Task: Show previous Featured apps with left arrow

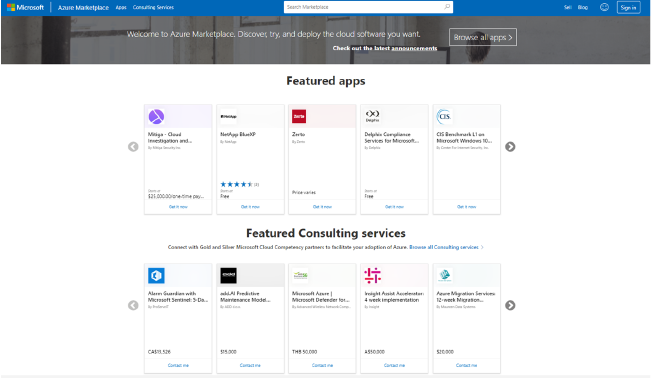Action: (x=133, y=147)
